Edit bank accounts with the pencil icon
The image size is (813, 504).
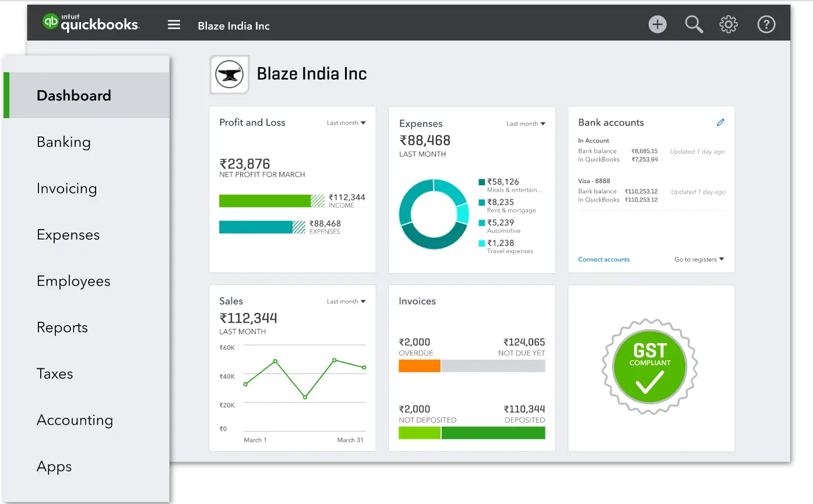click(x=720, y=122)
